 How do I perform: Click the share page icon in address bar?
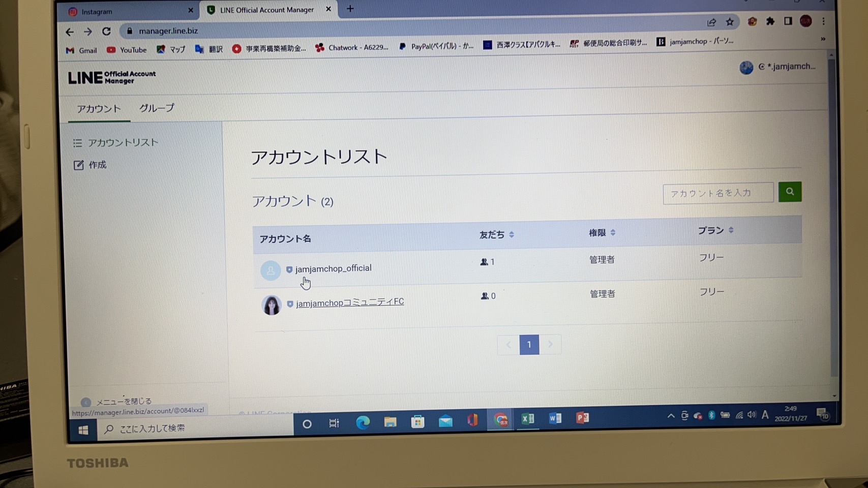[x=711, y=22]
